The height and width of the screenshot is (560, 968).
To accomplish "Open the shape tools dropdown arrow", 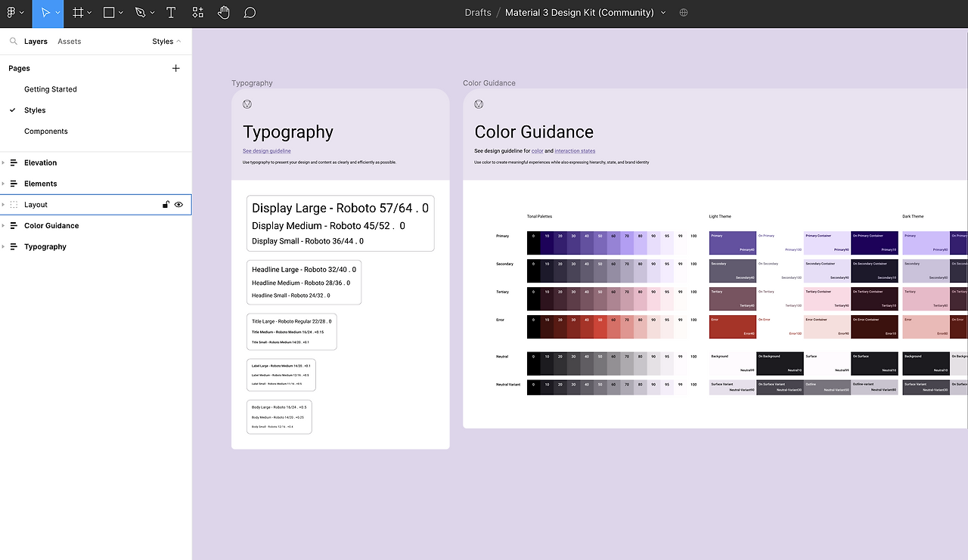I will point(121,13).
